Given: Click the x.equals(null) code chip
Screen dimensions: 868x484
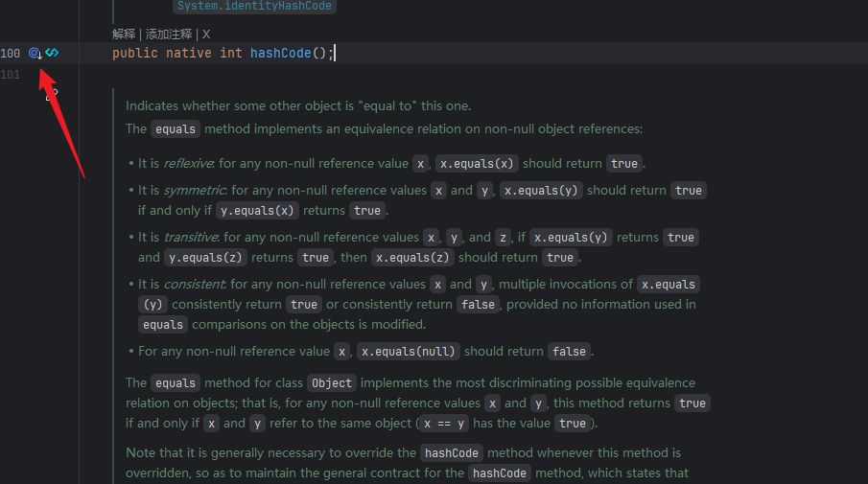Looking at the screenshot, I should 408,352.
